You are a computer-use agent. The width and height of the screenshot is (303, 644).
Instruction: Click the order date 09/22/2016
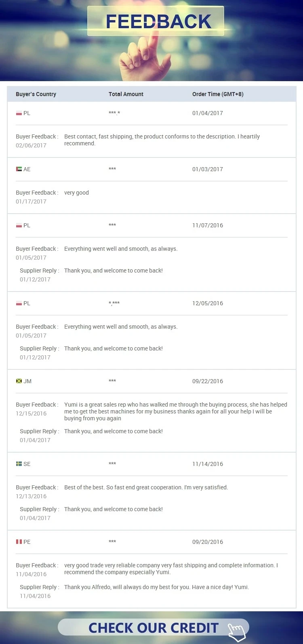click(208, 381)
